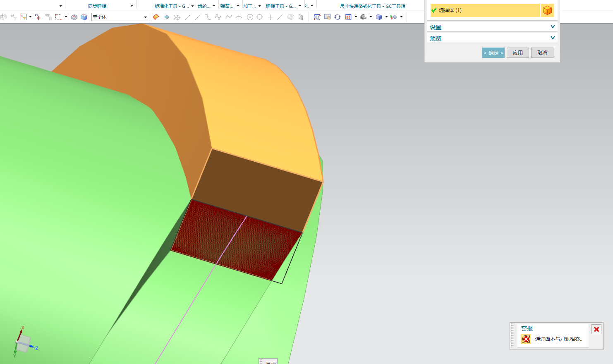
Task: Open 尺寸快速格式化工具 - GC工具箱 group
Action: (x=373, y=6)
